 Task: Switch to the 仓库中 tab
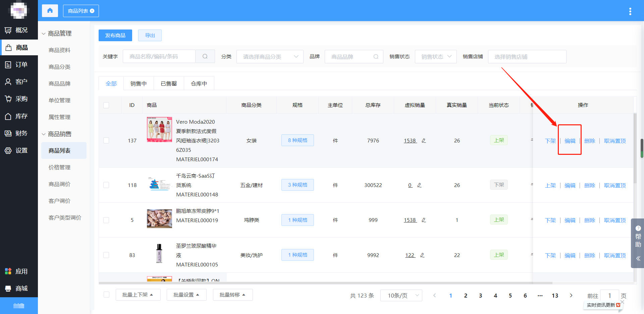pos(199,83)
